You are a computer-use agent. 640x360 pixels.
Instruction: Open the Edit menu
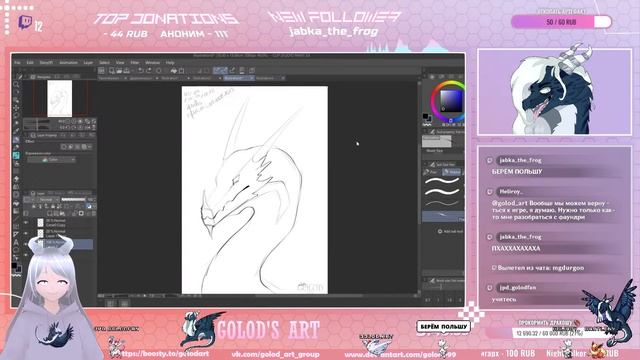coord(30,63)
